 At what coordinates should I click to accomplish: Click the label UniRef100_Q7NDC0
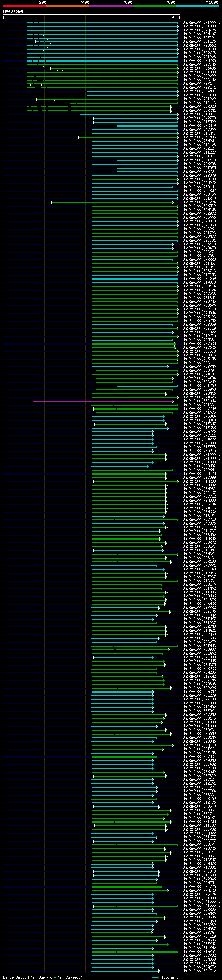click(199, 221)
